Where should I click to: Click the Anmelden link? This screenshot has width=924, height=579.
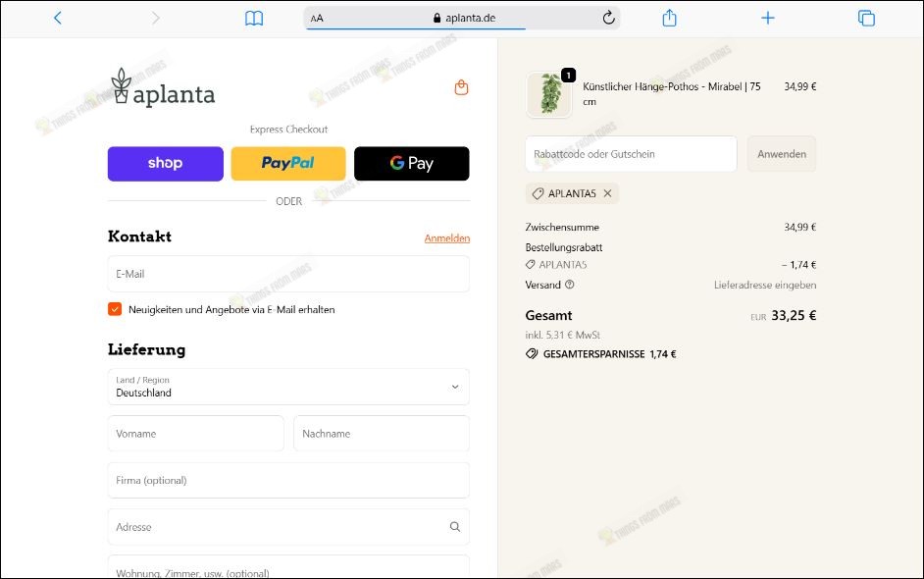(x=447, y=237)
